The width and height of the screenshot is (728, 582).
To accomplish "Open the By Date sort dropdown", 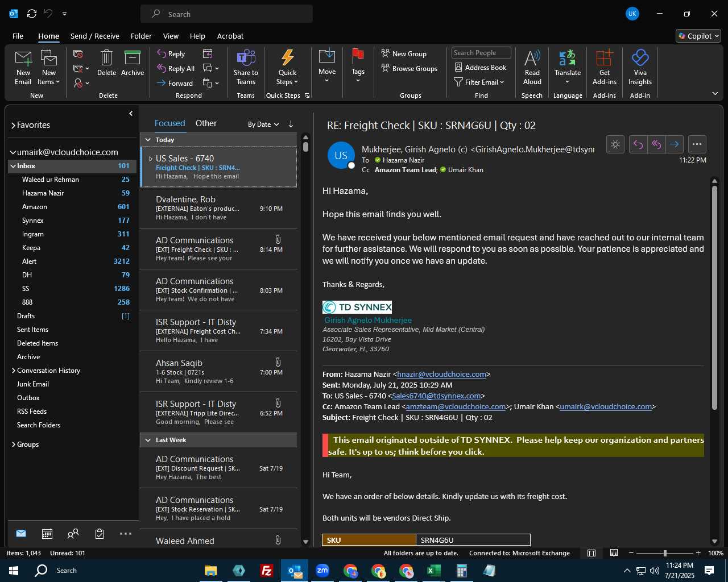I will click(263, 124).
